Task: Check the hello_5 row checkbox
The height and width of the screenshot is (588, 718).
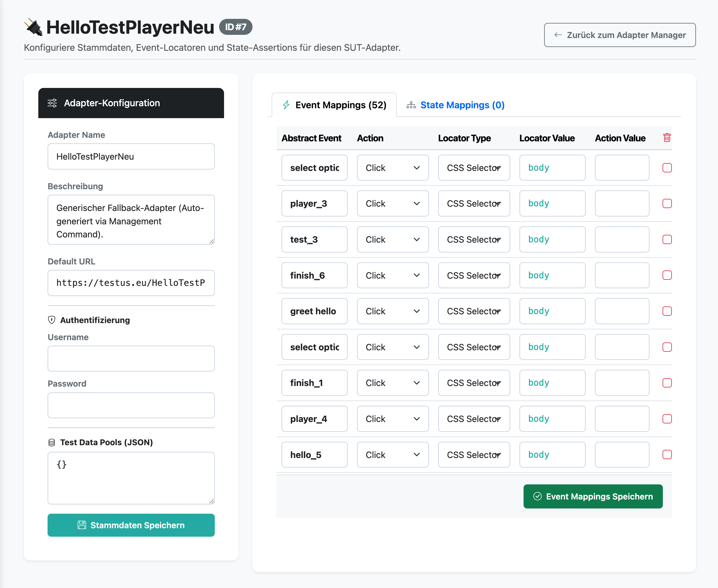Action: pos(667,454)
